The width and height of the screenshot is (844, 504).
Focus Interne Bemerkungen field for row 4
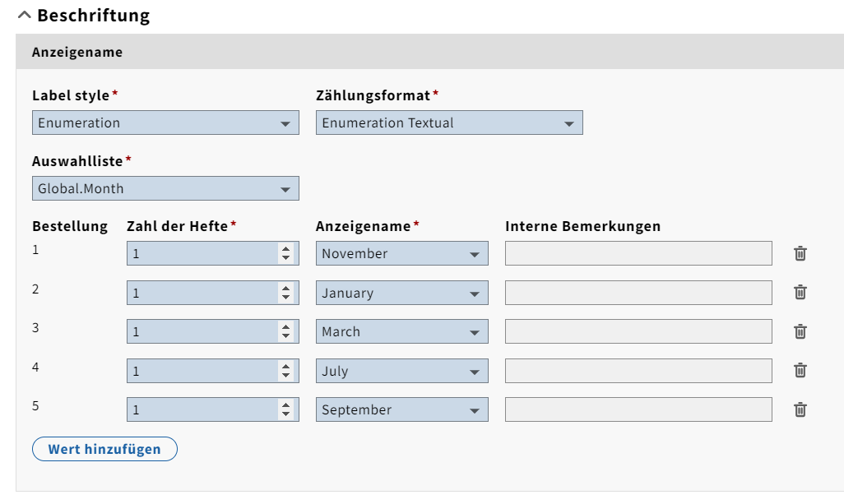(638, 371)
